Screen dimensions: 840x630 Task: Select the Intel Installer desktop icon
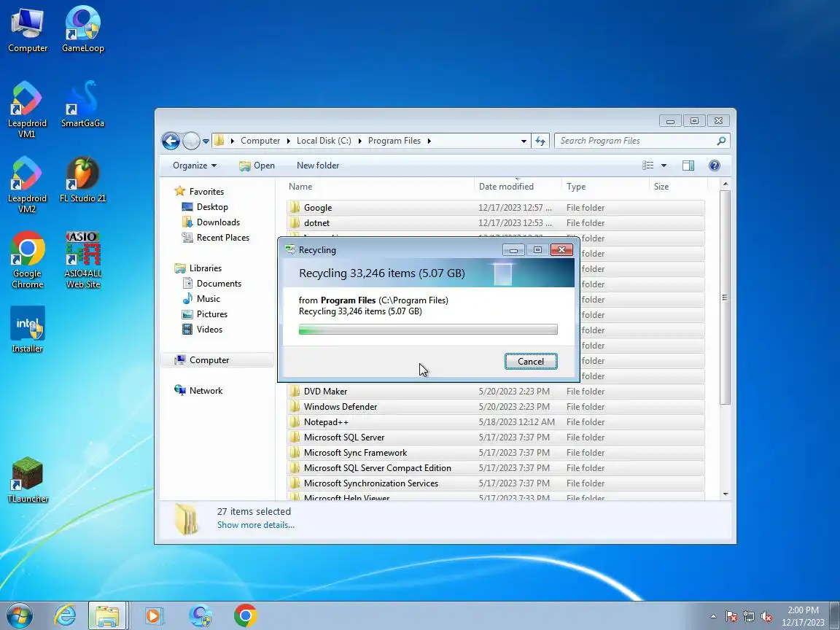27,330
